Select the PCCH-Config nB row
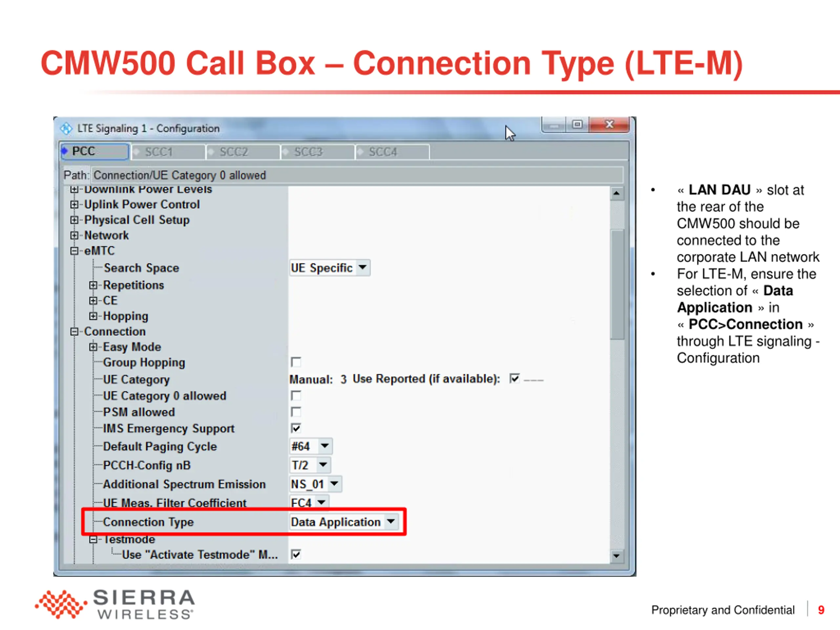The height and width of the screenshot is (630, 840). [147, 465]
